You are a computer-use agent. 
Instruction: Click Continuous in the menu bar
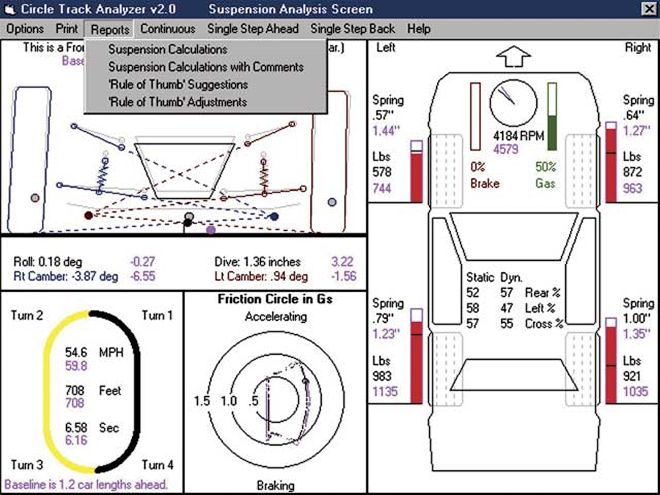click(x=168, y=29)
